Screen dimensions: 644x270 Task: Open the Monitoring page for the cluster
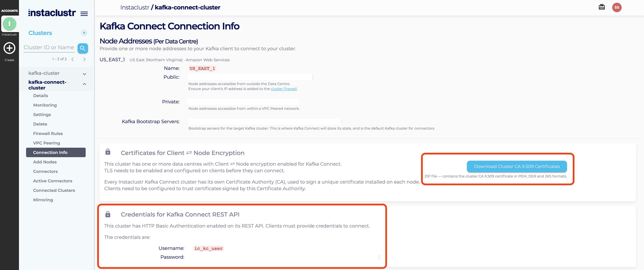45,105
